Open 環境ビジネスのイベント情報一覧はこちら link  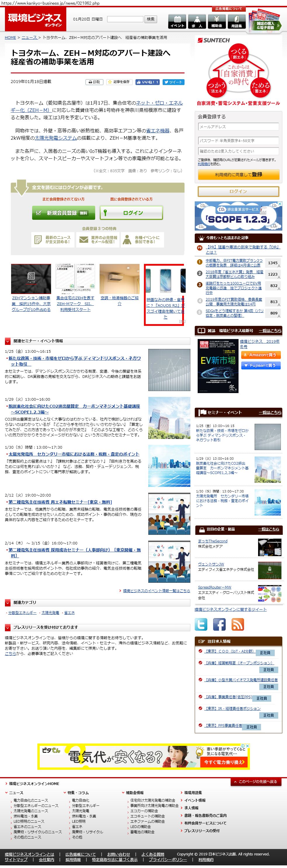coord(156,591)
